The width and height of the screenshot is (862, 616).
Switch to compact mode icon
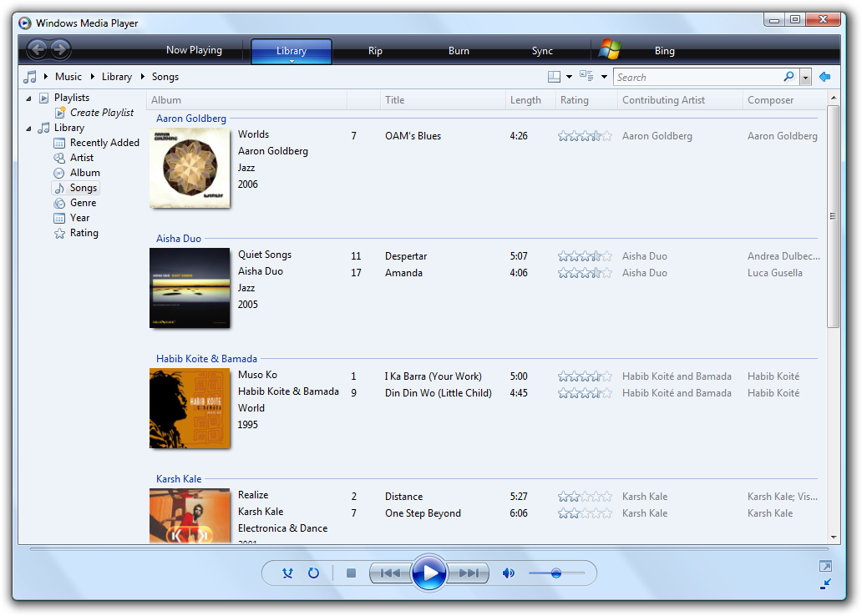coord(825,584)
